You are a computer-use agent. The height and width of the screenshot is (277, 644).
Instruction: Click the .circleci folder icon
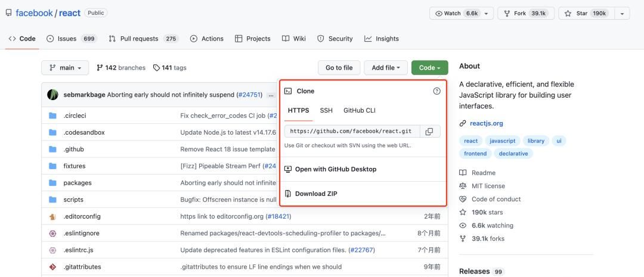(52, 116)
